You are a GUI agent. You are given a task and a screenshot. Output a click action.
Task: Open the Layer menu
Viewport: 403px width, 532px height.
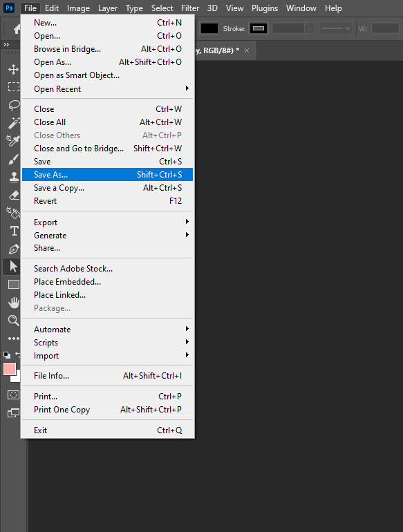tap(108, 8)
